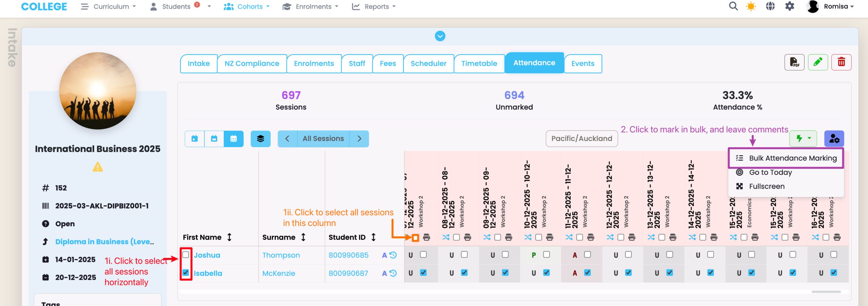
Task: Click the horizontal scrollbar under attendance table
Action: (826, 292)
